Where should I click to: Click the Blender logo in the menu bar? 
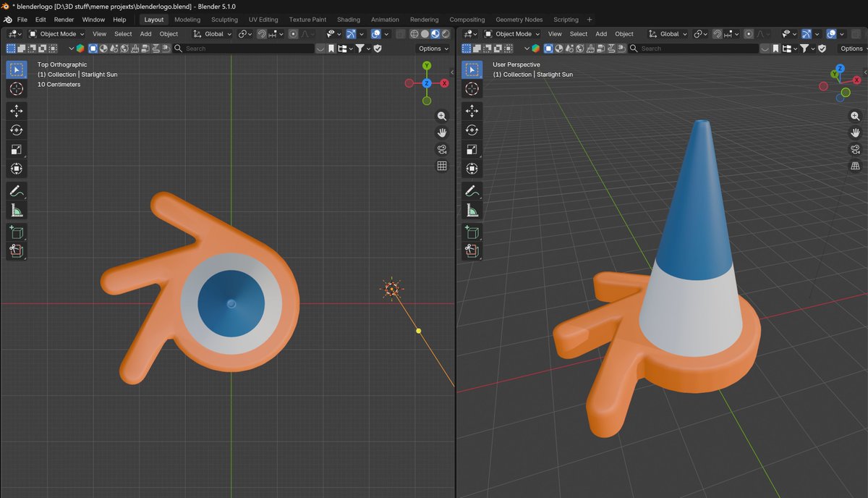[x=7, y=20]
